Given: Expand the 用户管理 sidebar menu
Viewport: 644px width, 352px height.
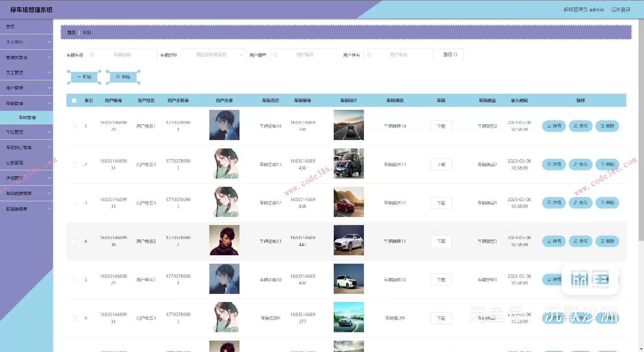Looking at the screenshot, I should (x=26, y=88).
